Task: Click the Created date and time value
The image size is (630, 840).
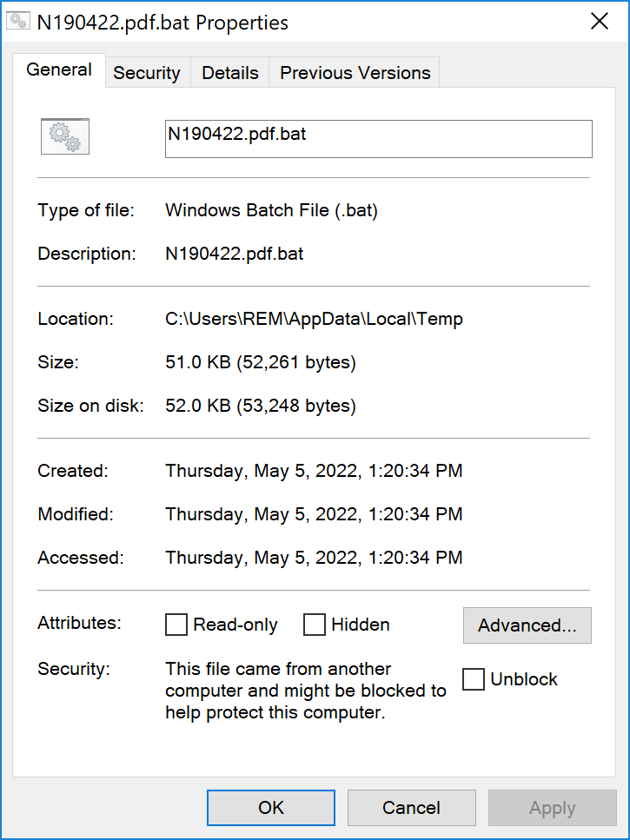Action: pos(314,471)
